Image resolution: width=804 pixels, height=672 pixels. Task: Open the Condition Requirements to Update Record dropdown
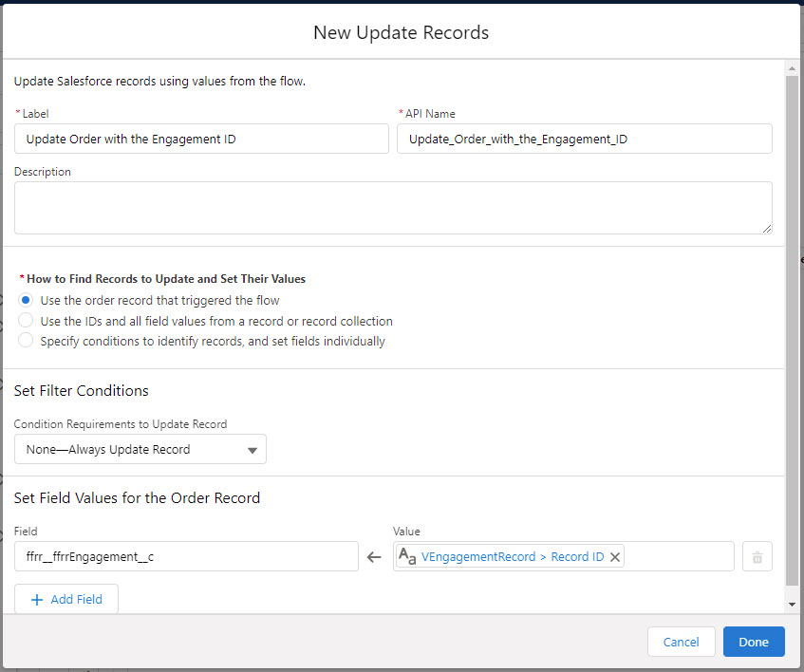click(x=140, y=449)
